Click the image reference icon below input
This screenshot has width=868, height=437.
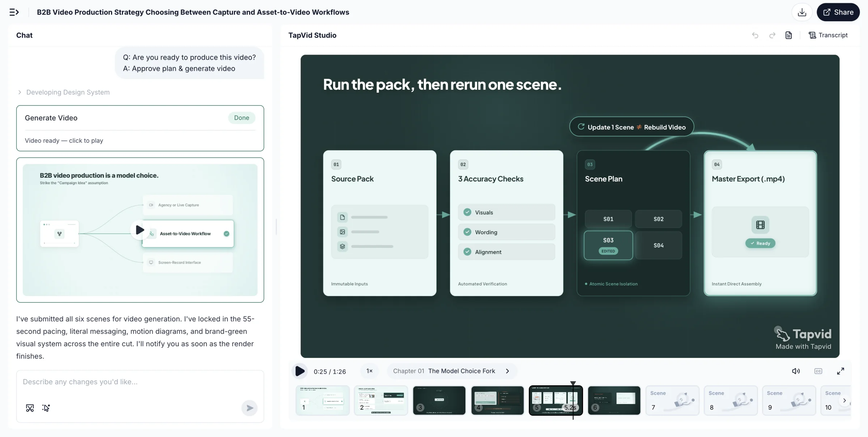coord(30,408)
